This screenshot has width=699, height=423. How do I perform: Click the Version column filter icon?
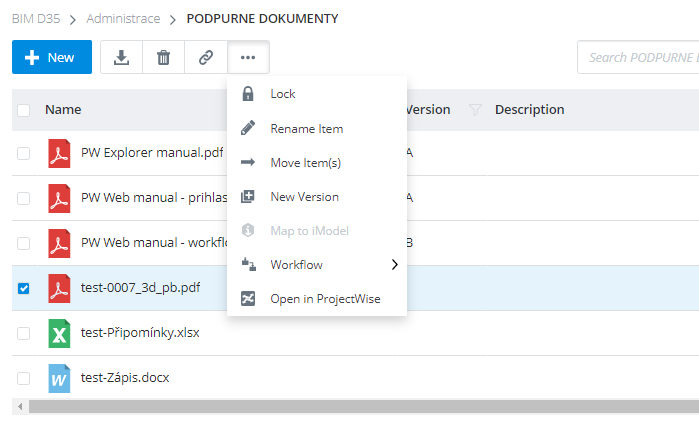click(x=475, y=110)
